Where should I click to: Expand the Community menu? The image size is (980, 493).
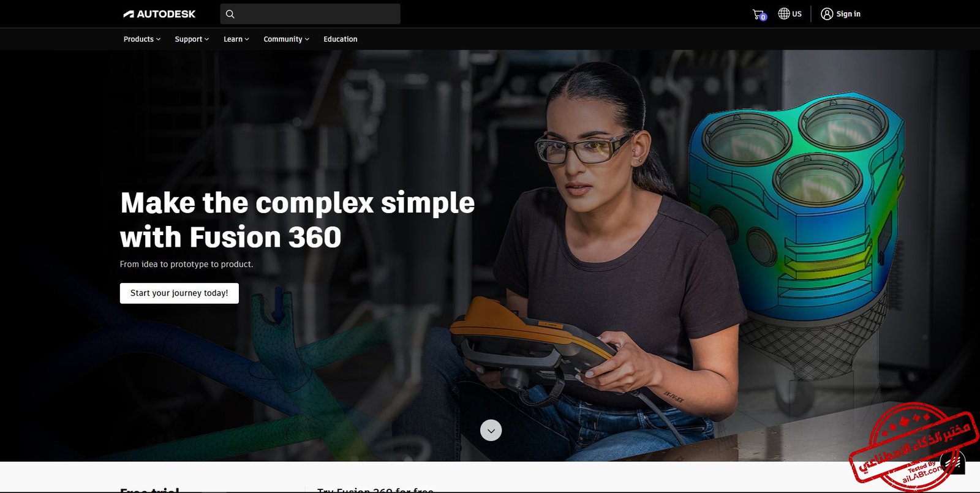pyautogui.click(x=286, y=39)
